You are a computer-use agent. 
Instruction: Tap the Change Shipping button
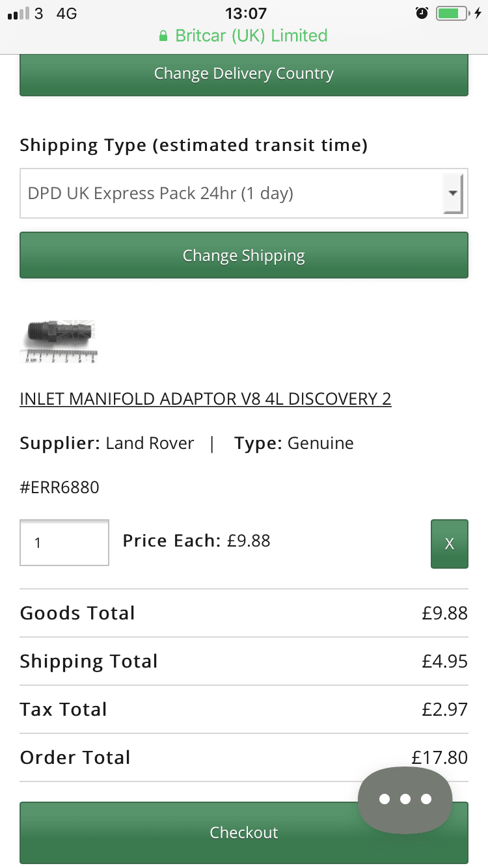[244, 255]
